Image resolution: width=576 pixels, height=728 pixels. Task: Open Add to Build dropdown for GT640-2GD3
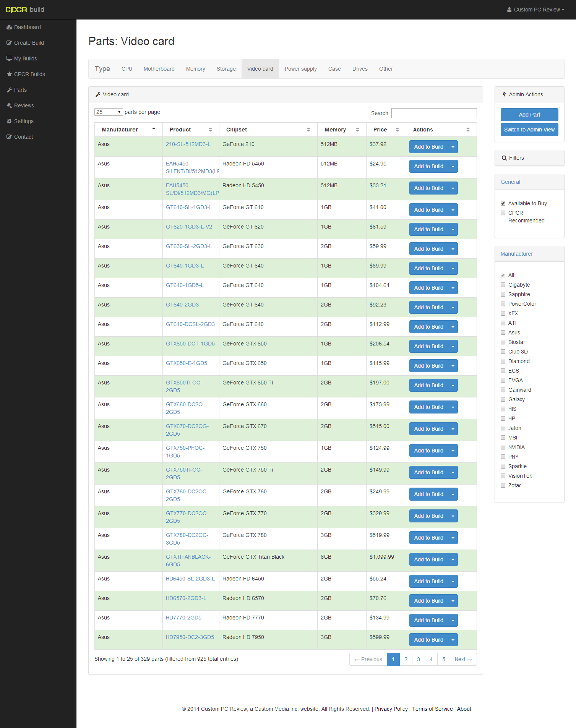[x=453, y=307]
